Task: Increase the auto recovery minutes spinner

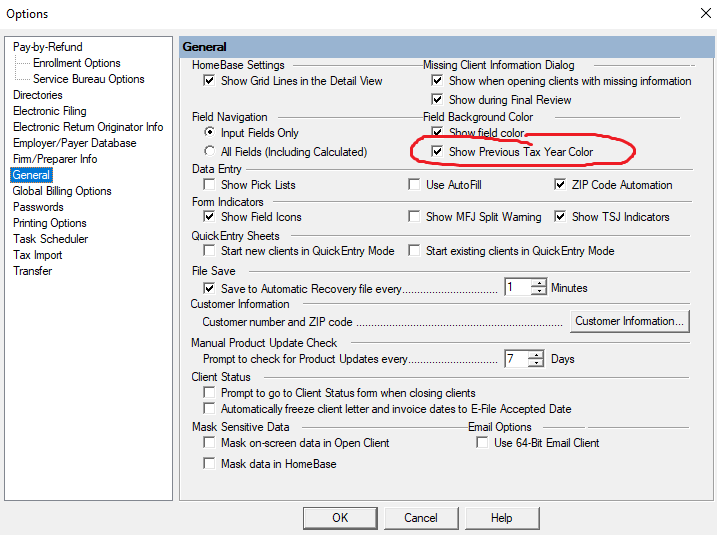Action: coord(539,283)
